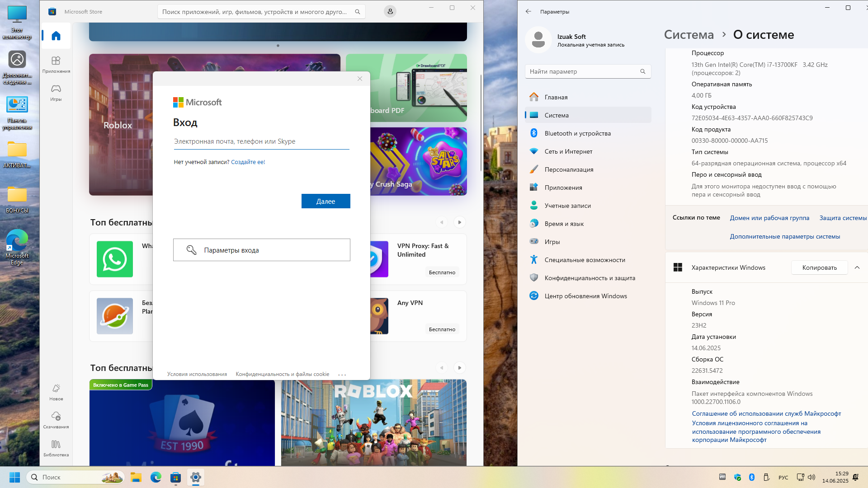Open Библиотека in Microsoft Store sidebar

coord(56,448)
